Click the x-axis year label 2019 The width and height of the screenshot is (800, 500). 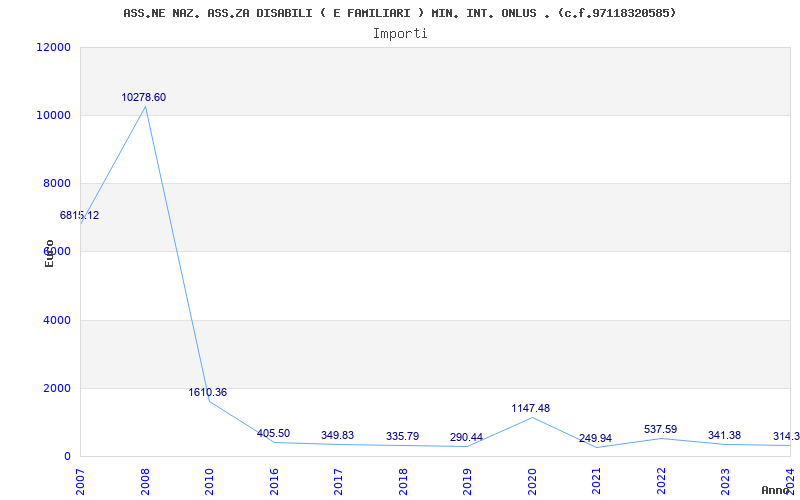point(467,481)
